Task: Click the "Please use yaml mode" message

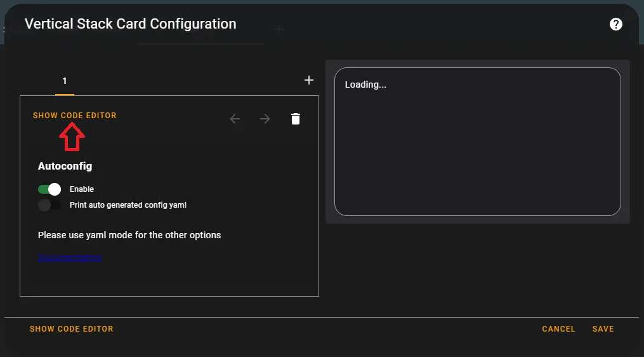Action: tap(129, 235)
